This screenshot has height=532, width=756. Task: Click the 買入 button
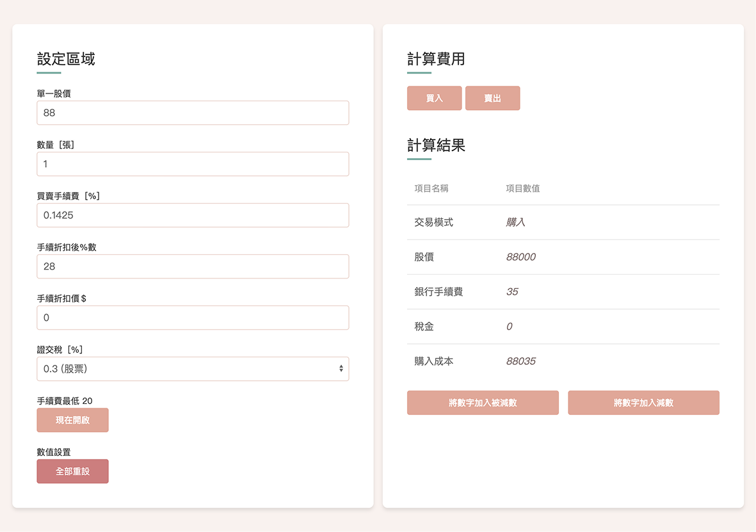pos(434,99)
